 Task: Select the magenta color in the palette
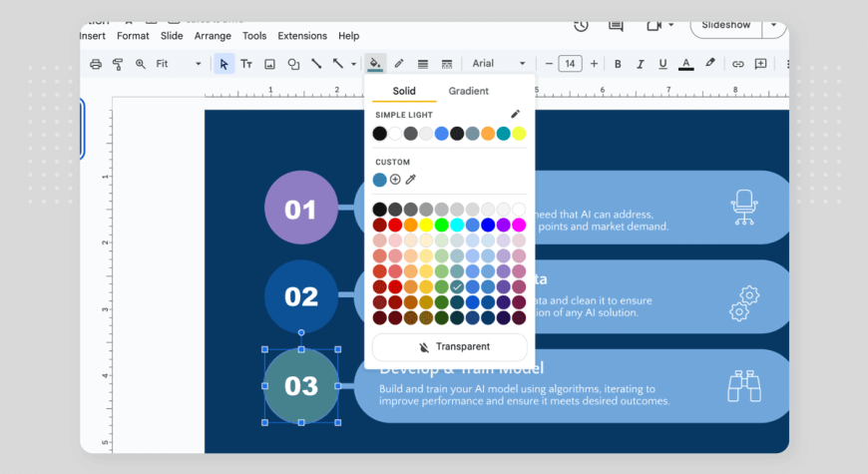click(519, 225)
